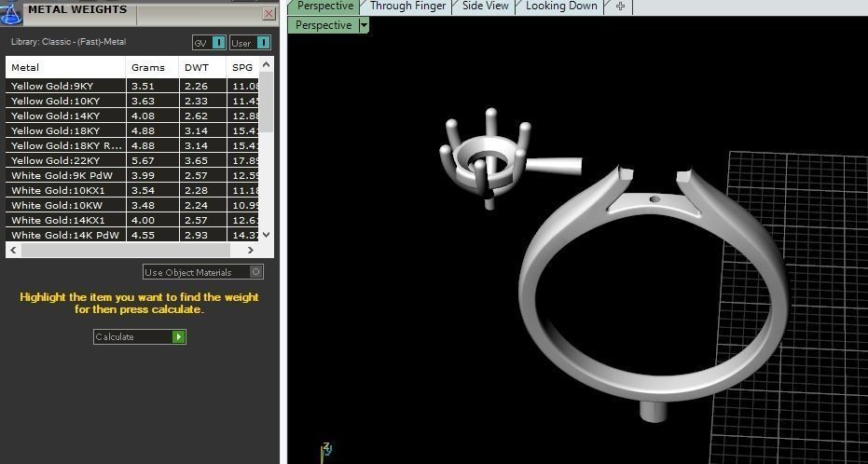Click the 2.93 DWT value
This screenshot has height=464, width=868.
196,236
